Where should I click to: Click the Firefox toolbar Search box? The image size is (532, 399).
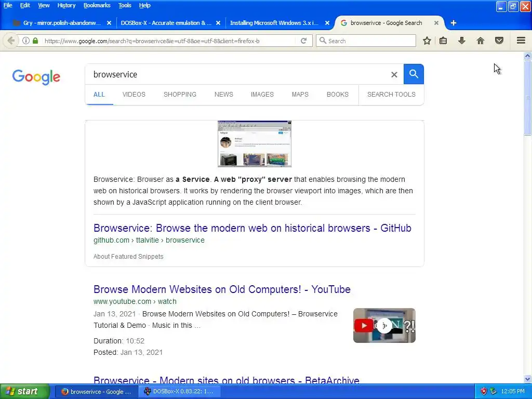366,41
